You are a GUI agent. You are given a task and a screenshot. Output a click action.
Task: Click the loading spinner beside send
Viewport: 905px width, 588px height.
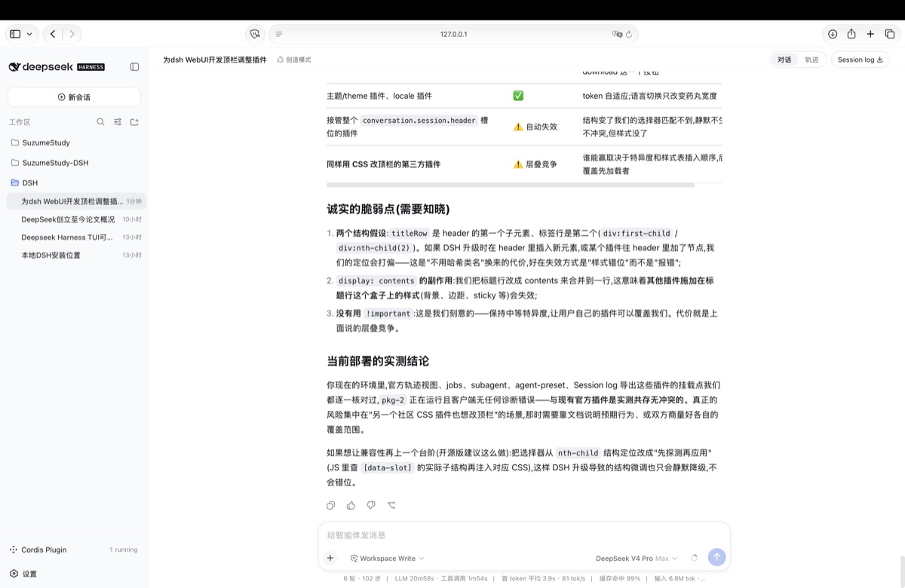pos(694,558)
